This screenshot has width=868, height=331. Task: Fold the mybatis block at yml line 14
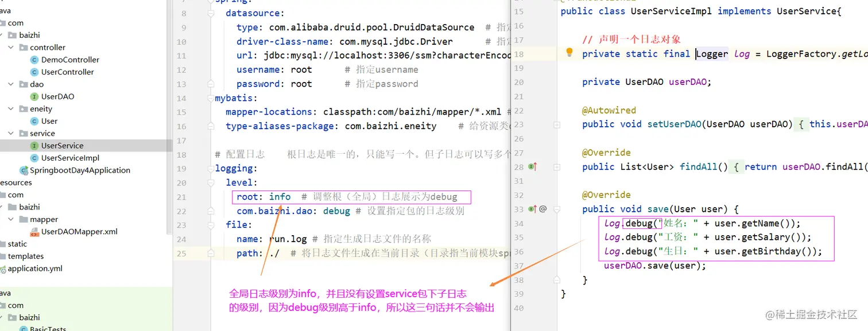[x=212, y=98]
